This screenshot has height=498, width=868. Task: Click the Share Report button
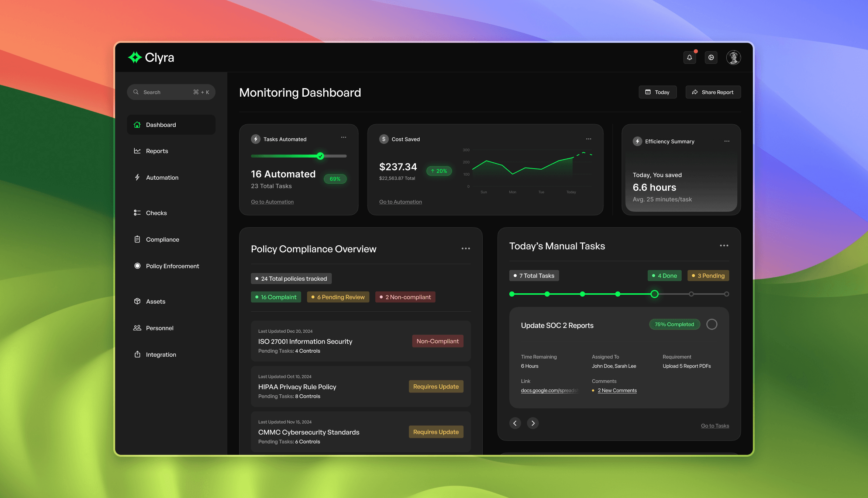[713, 92]
